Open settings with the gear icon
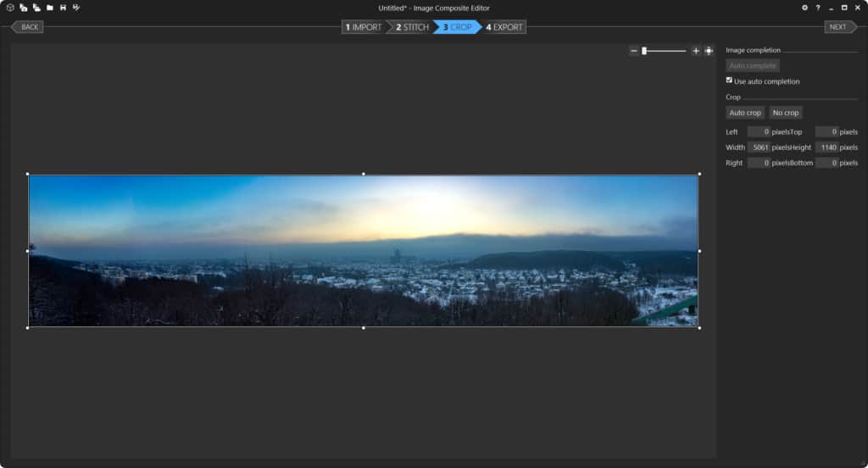This screenshot has width=868, height=468. point(804,8)
